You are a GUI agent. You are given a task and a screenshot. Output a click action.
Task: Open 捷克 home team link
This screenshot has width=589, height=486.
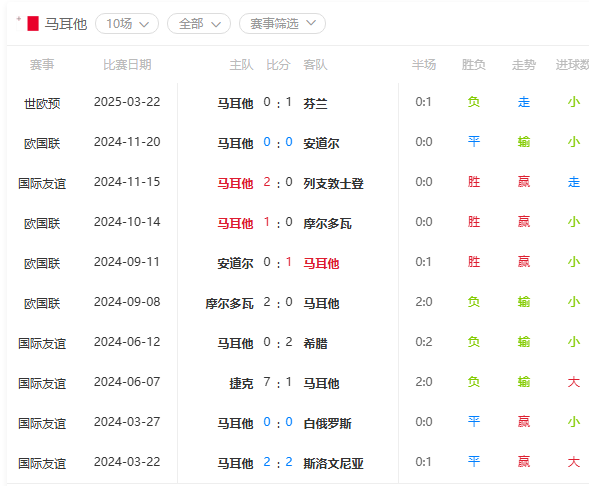[x=241, y=383]
